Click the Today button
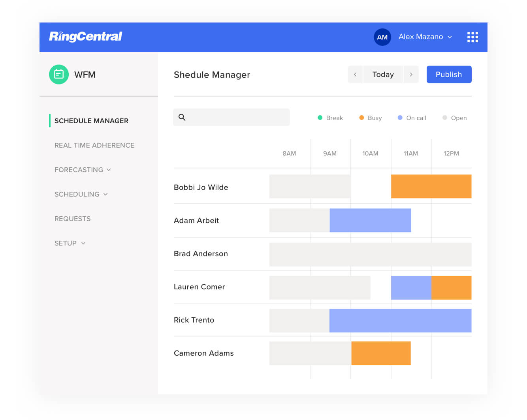The image size is (527, 420). click(383, 74)
